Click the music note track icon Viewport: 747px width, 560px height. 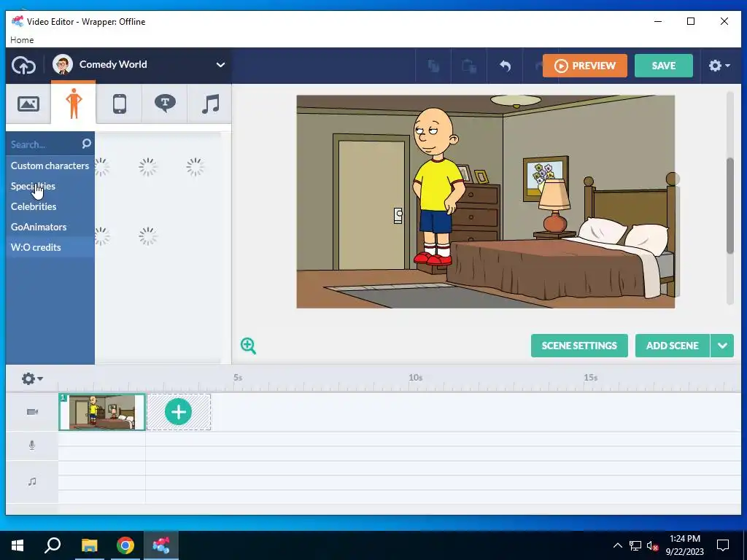coord(32,481)
